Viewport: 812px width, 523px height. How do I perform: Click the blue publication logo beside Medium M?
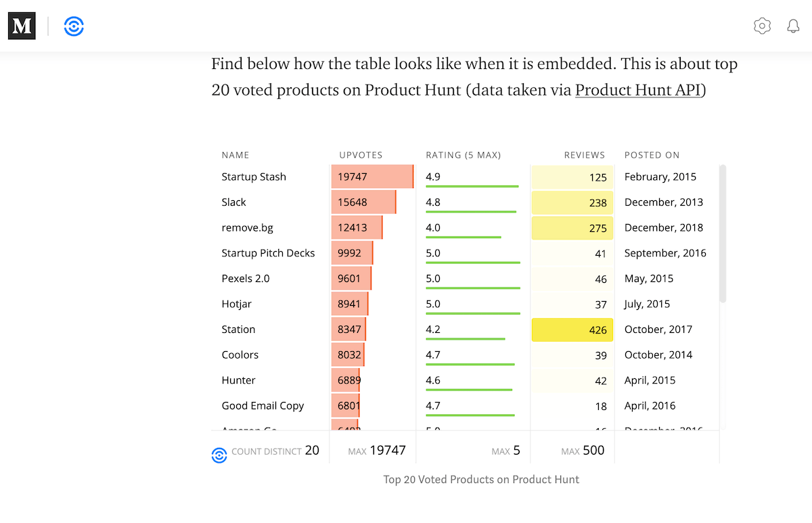[73, 26]
